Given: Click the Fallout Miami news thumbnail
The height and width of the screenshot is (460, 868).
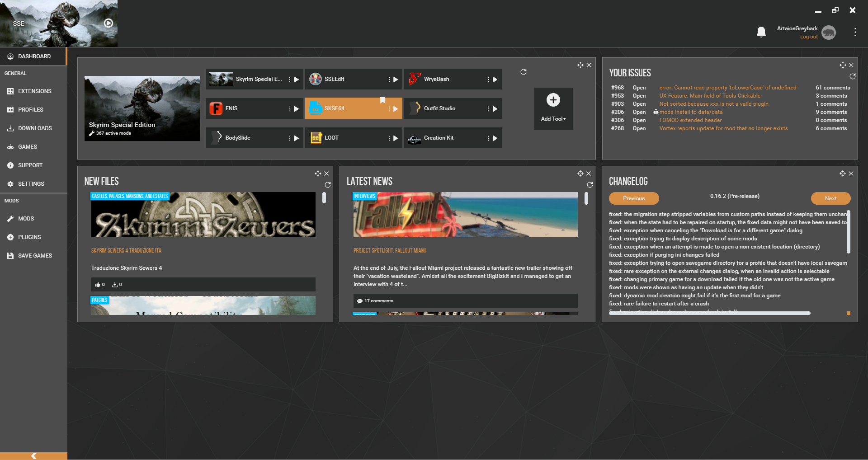Looking at the screenshot, I should point(465,215).
